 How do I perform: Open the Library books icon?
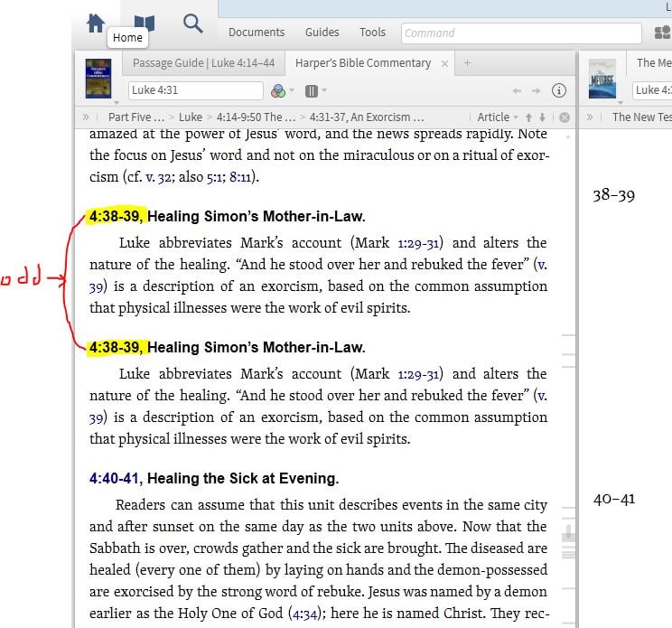[x=145, y=23]
